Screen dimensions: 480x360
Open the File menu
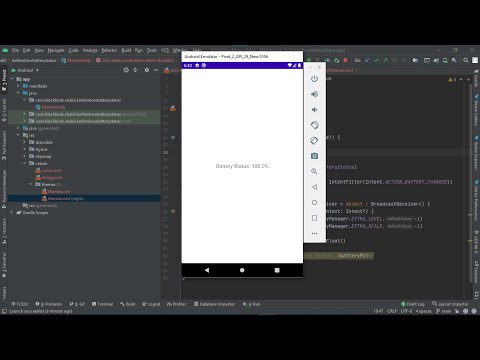coord(15,50)
